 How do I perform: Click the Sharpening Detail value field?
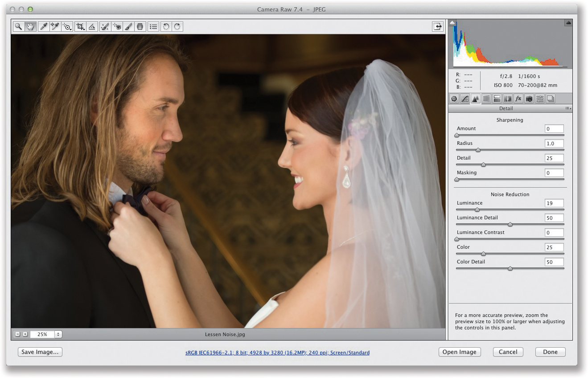pos(554,158)
